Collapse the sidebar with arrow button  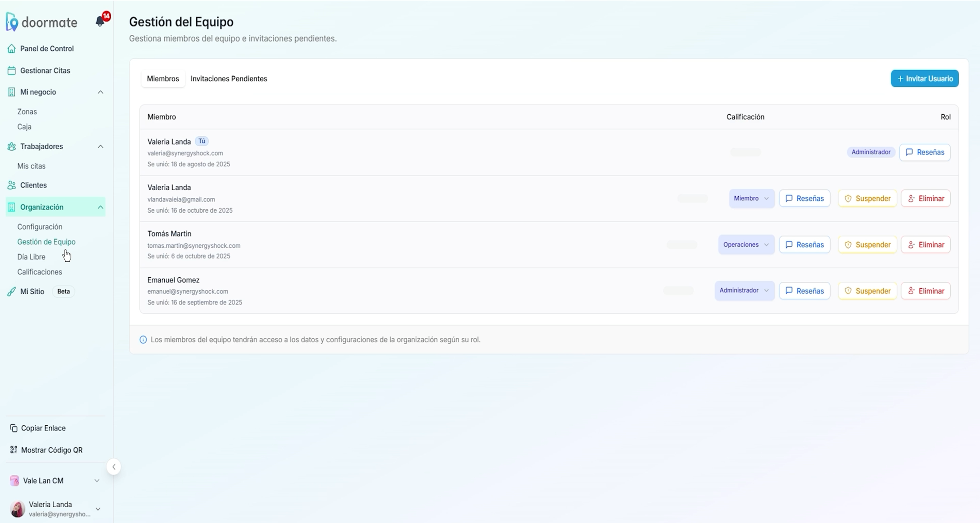[114, 467]
